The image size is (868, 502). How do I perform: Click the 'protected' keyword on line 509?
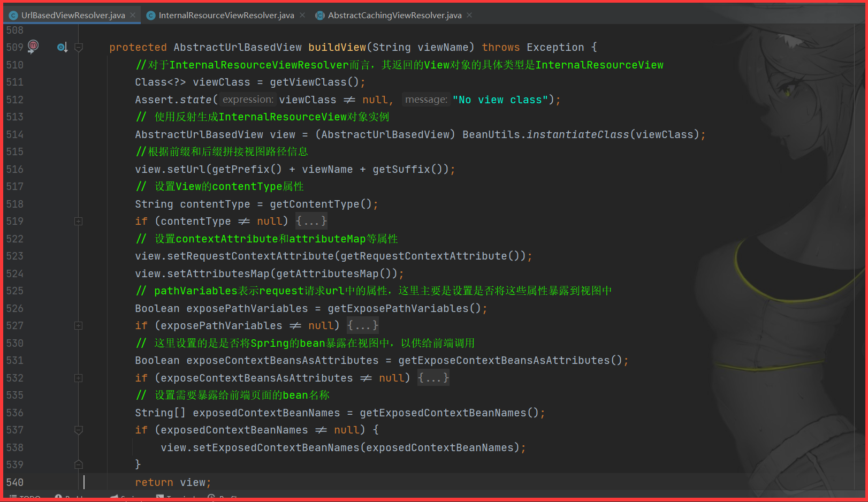[138, 47]
